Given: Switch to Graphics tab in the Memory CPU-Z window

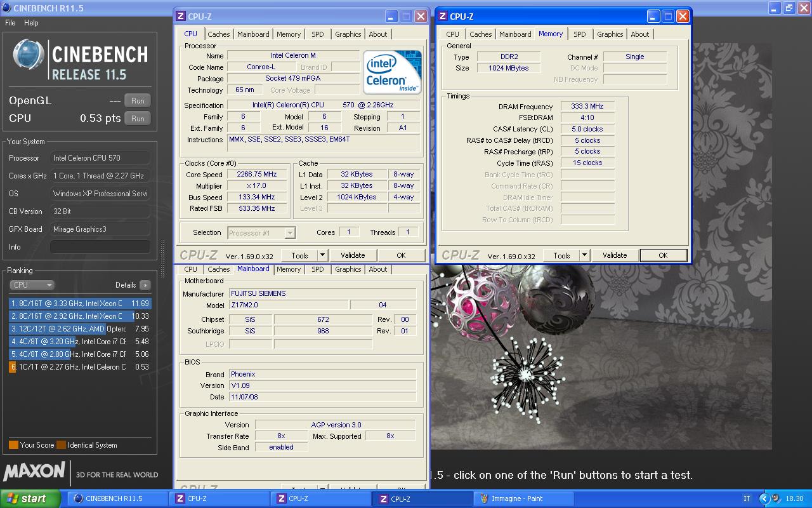Looking at the screenshot, I should tap(610, 34).
